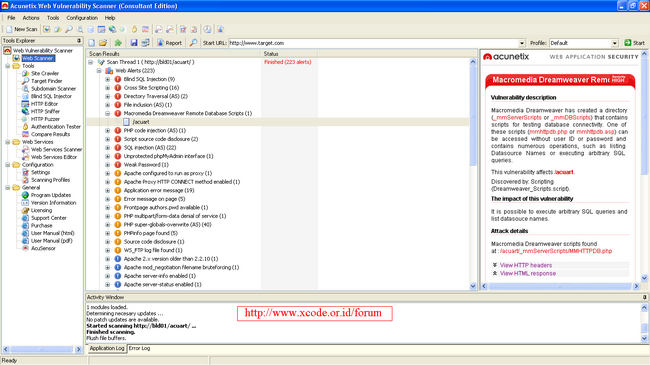This screenshot has width=650, height=365.
Task: Click Report button in scan toolbar
Action: click(169, 43)
